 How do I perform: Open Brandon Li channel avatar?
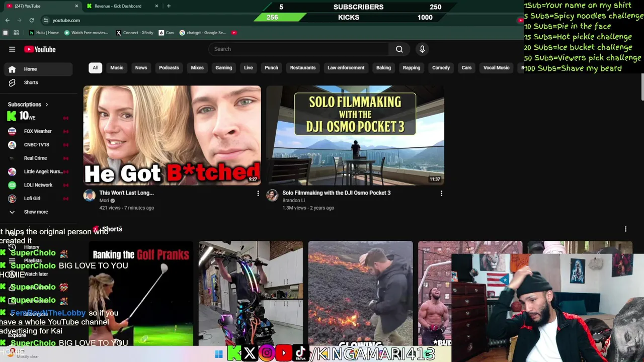click(x=272, y=196)
